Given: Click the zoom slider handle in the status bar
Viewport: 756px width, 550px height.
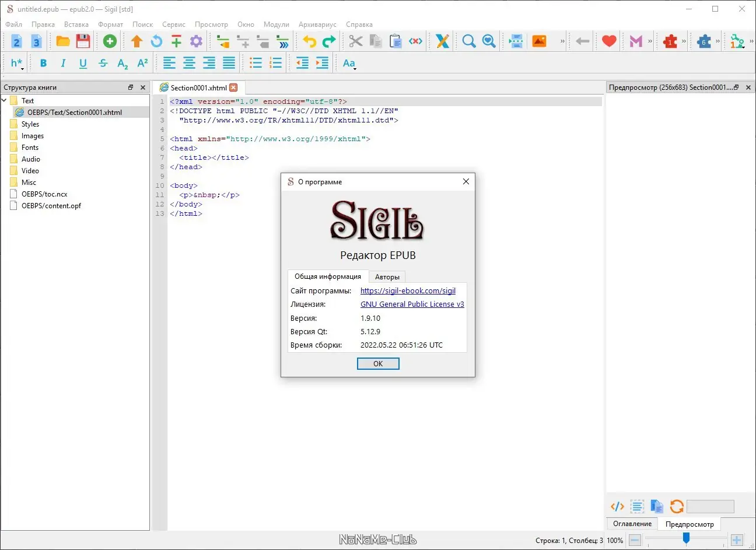Looking at the screenshot, I should click(x=686, y=538).
